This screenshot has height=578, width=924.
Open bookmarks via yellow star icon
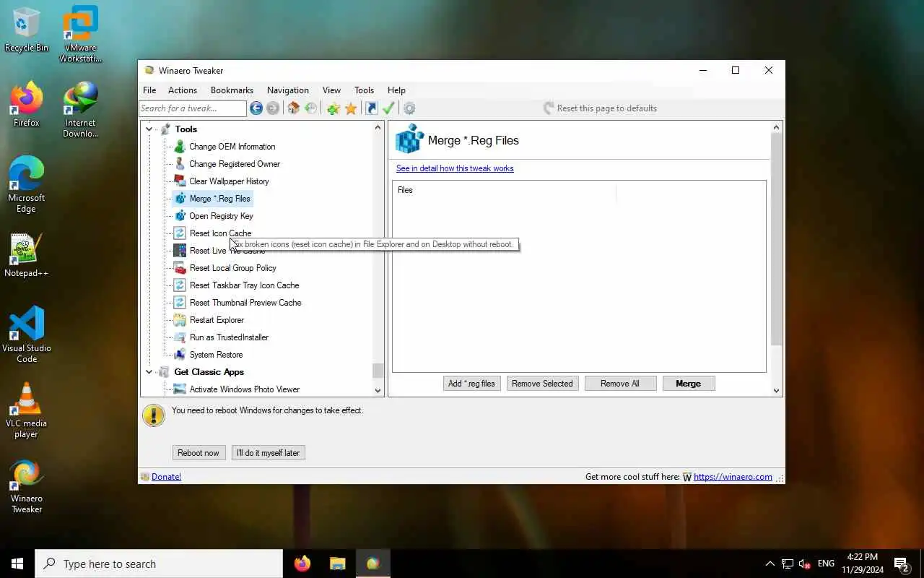[351, 108]
